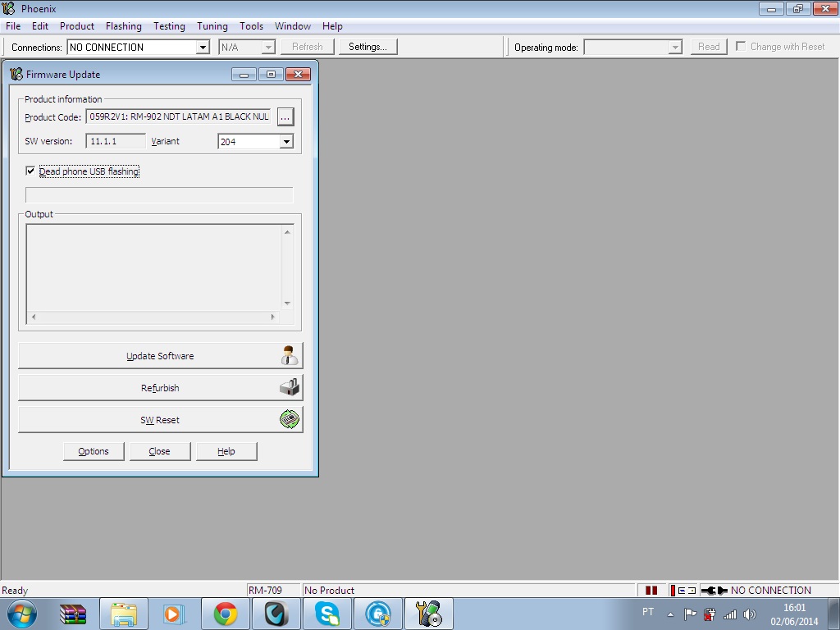Click the Close button in Firmware Update
840x630 pixels.
(x=160, y=451)
